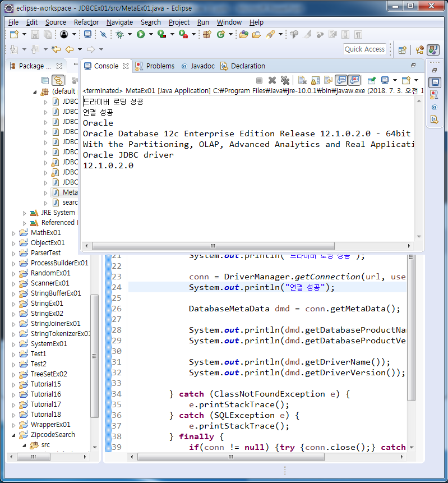Click the Quick Access search field

click(364, 49)
